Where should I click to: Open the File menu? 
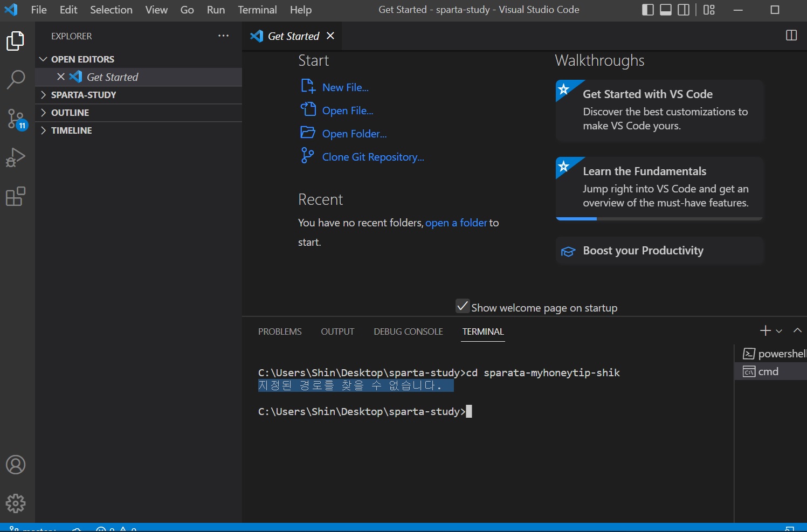click(x=39, y=10)
